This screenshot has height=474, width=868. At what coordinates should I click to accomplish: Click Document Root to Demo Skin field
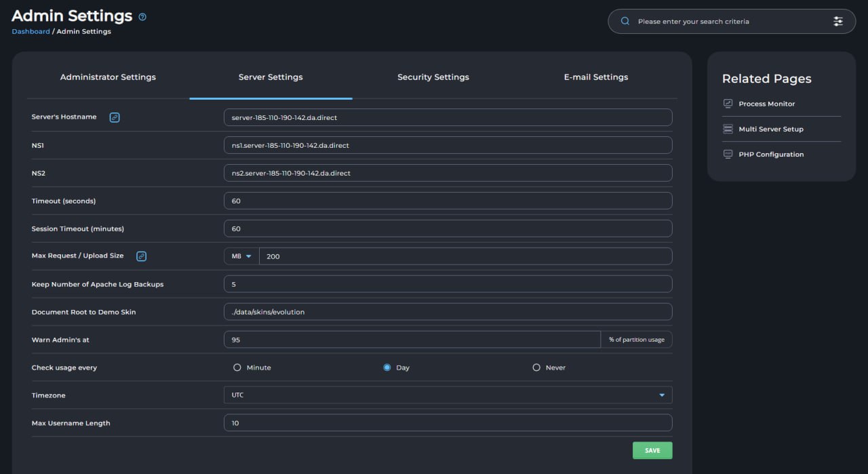pyautogui.click(x=448, y=312)
